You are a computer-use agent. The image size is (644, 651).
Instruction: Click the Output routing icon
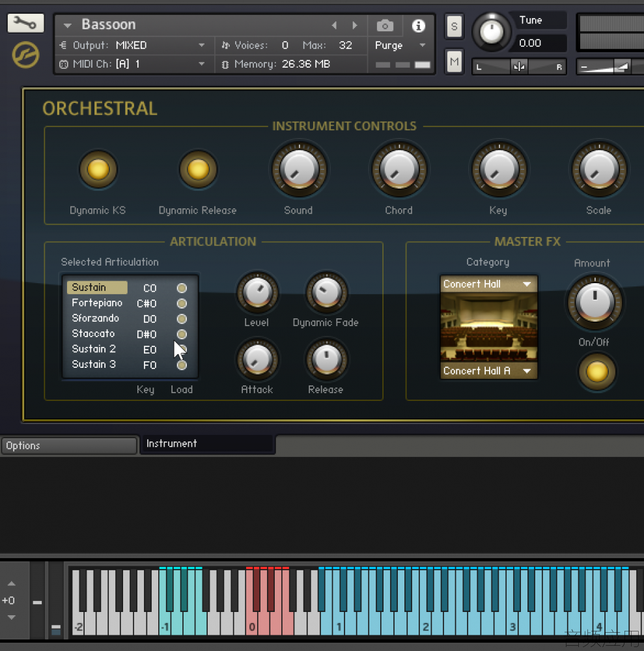click(x=63, y=46)
